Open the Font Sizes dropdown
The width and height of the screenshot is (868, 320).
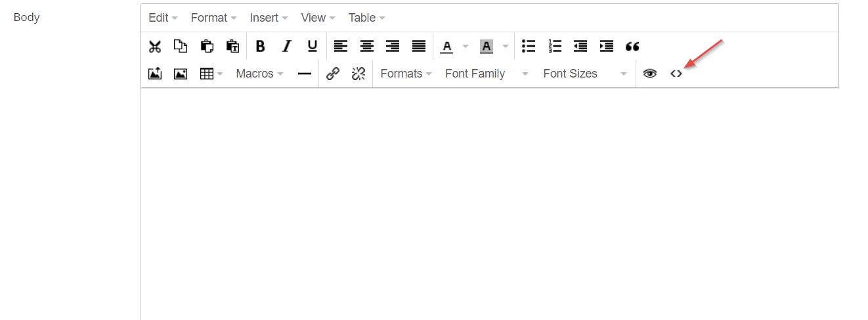(585, 74)
